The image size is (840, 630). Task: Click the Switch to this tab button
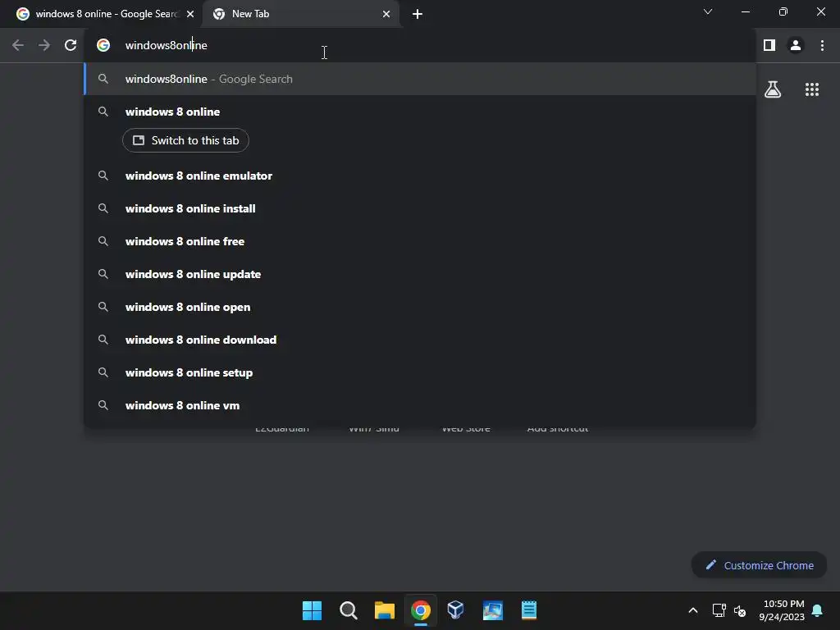tap(185, 140)
